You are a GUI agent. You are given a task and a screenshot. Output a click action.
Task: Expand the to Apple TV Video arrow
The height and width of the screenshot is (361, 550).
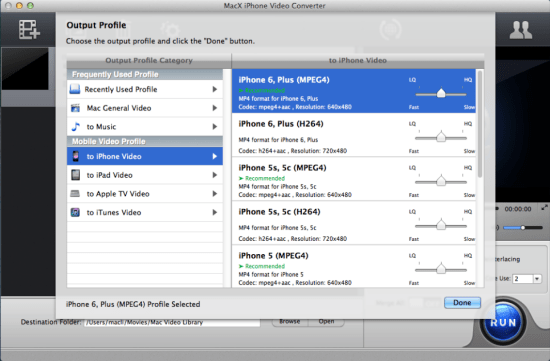pyautogui.click(x=215, y=193)
